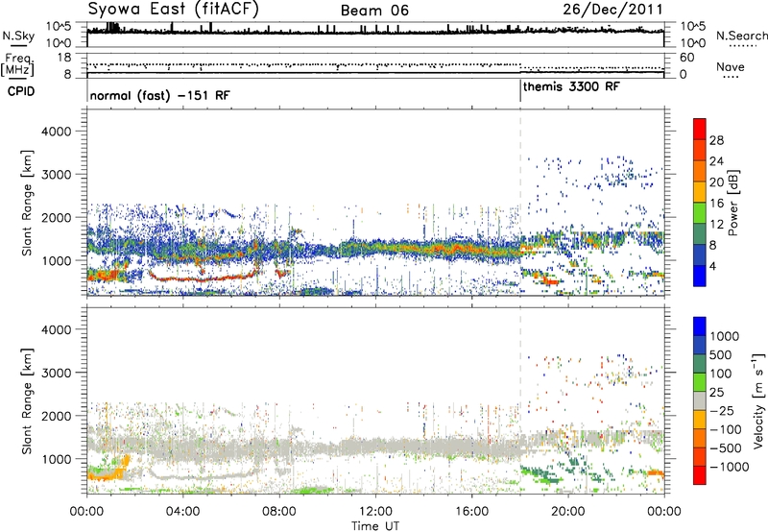
Task: Click 'Slant Range [km]' label of velocity panel
Action: 27,400
